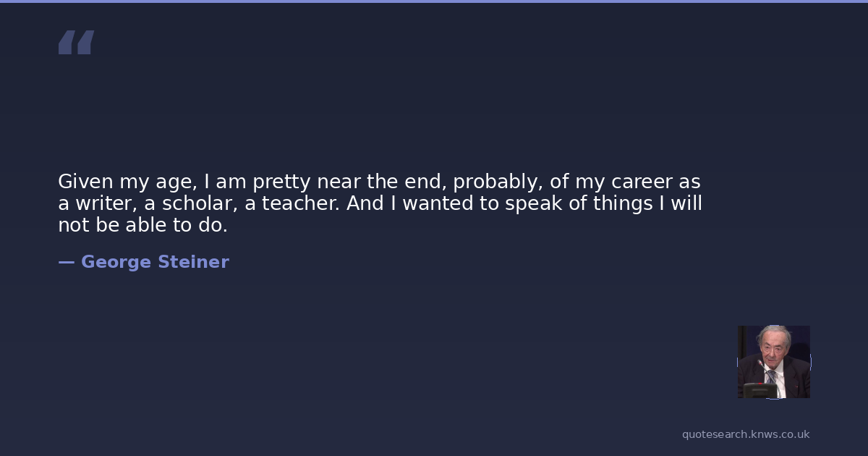Image resolution: width=868 pixels, height=456 pixels.
Task: Click the word "George" in the attribution
Action: 109,262
